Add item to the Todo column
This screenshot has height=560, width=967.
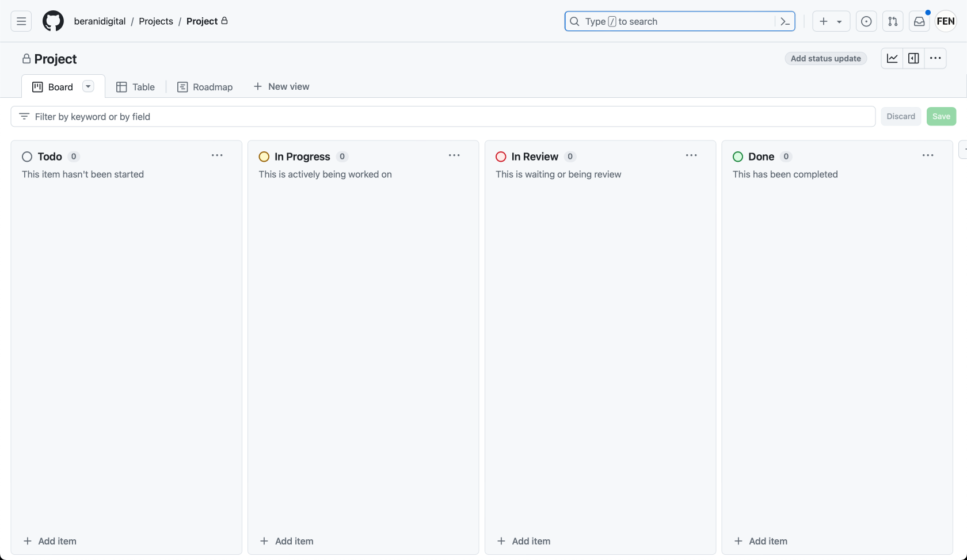point(50,541)
